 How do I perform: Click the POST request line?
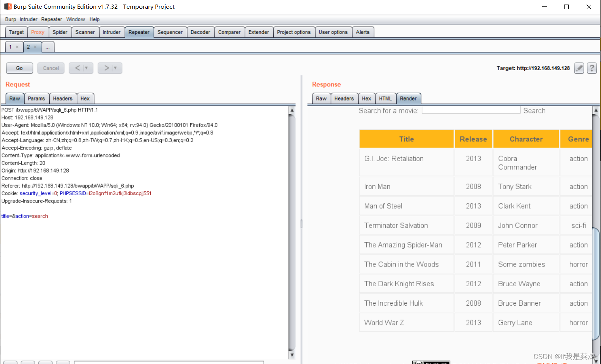(x=50, y=110)
